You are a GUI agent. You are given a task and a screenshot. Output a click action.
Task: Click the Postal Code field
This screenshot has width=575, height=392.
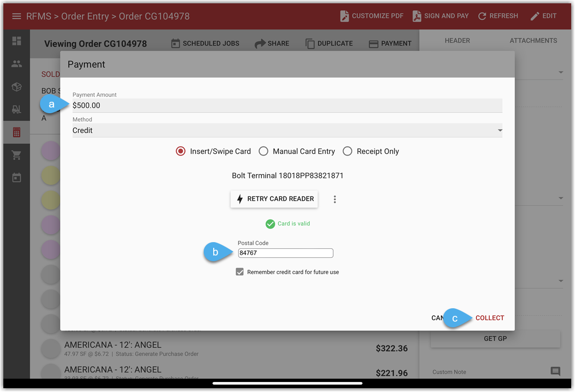click(x=286, y=253)
